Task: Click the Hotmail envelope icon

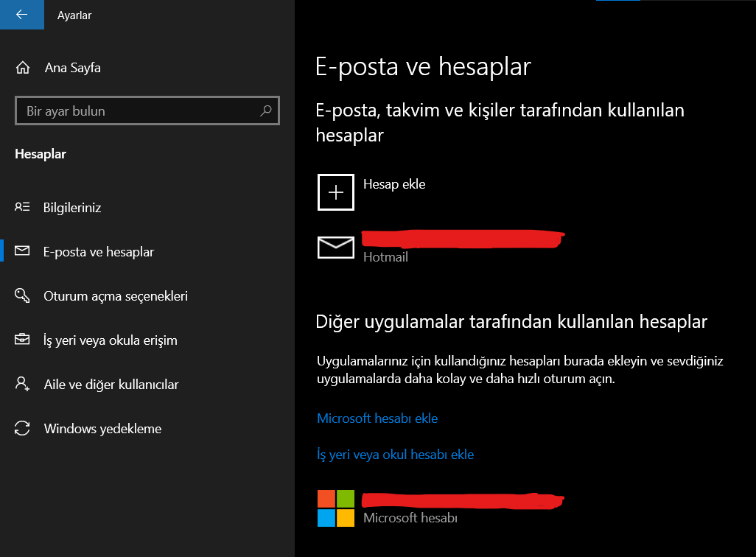Action: coord(336,248)
